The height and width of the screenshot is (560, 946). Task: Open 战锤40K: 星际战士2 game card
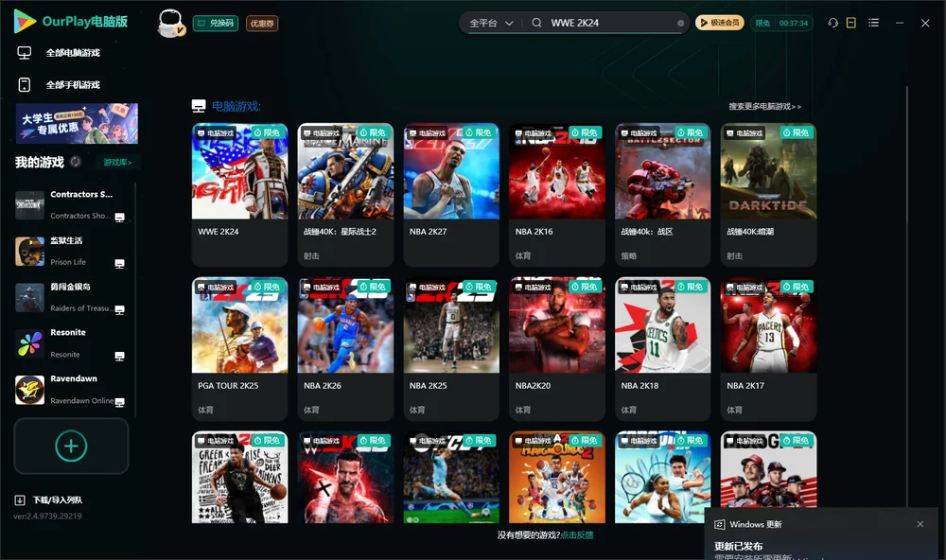(x=345, y=195)
